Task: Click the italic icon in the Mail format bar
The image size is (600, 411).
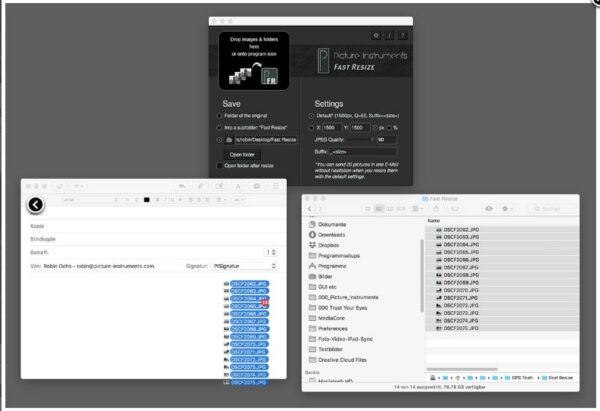Action: coord(165,200)
